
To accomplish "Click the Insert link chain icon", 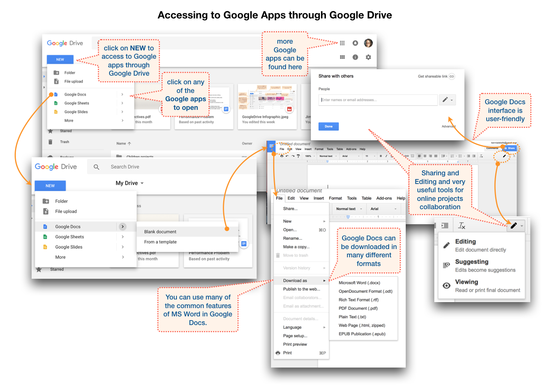I will [407, 156].
